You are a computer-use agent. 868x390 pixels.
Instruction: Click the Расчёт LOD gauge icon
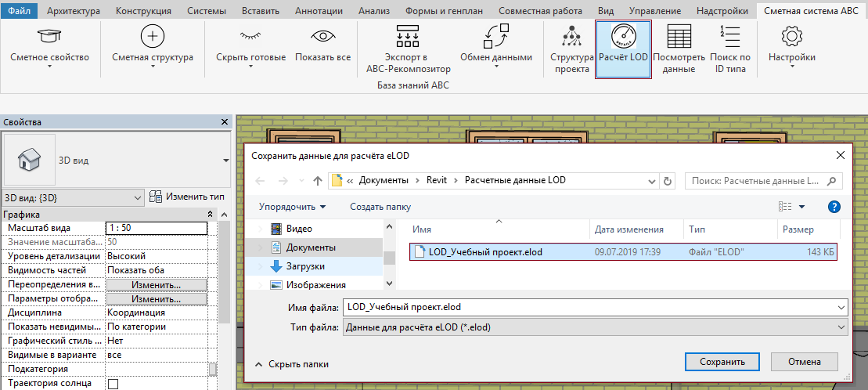623,36
